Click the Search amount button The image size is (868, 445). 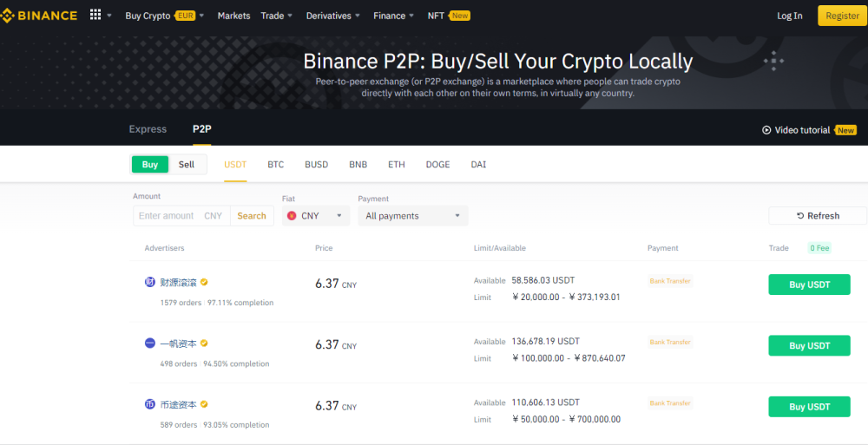[x=252, y=216]
